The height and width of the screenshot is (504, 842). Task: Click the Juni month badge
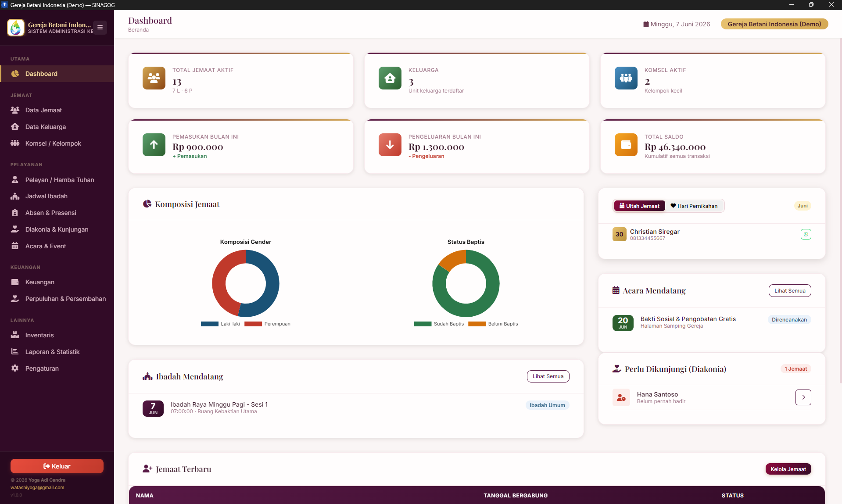click(803, 206)
